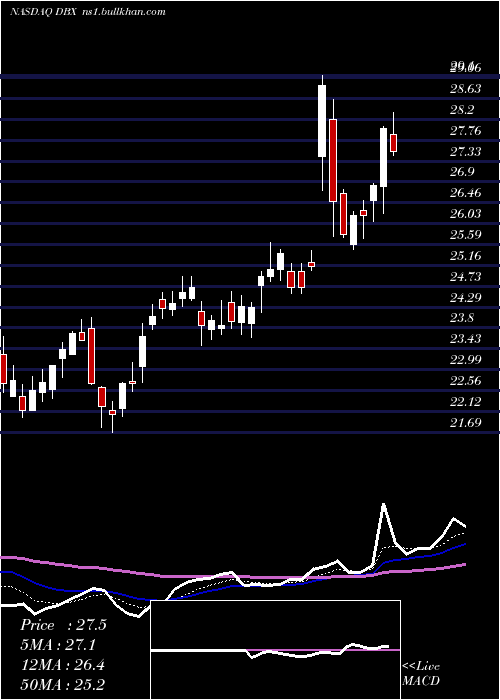Click the 22.12 price axis label
This screenshot has height=700, width=500.
466,402
